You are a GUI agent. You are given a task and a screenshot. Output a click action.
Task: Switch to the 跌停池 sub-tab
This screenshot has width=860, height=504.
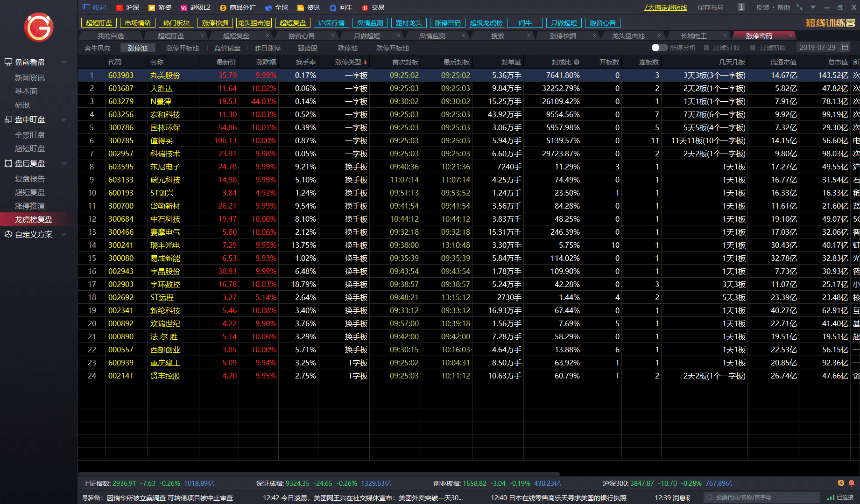pos(348,48)
